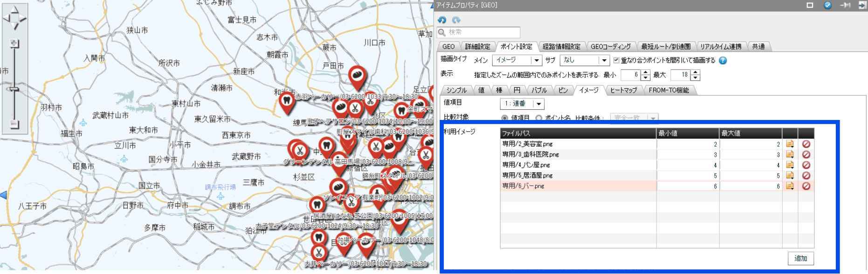Toggle 重なり合うポイントを間引いて描画する checkbox

coord(616,60)
